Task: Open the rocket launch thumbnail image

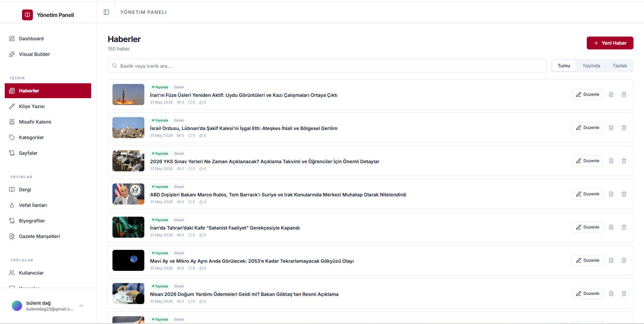Action: 128,94
